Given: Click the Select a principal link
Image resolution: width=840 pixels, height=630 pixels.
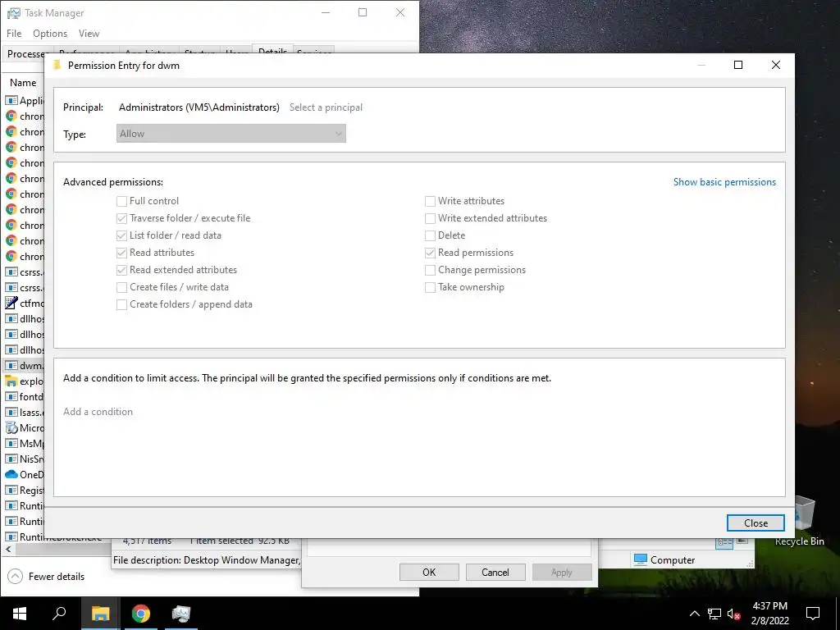Looking at the screenshot, I should click(x=326, y=107).
